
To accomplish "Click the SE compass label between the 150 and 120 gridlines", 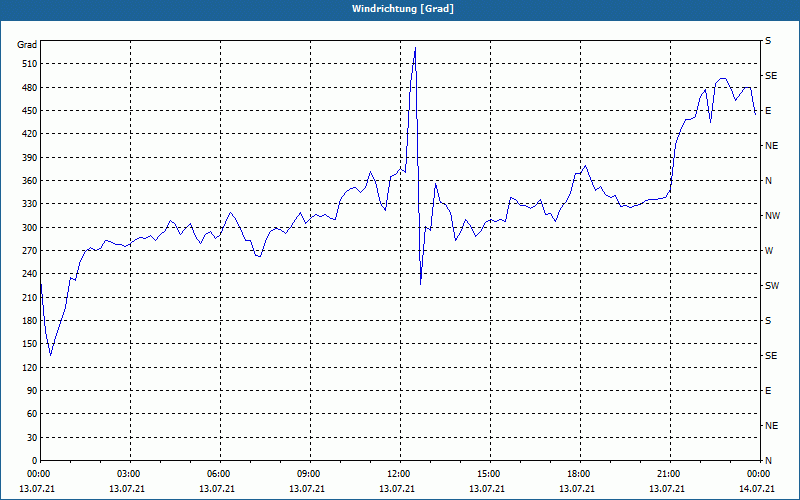I will (x=771, y=356).
